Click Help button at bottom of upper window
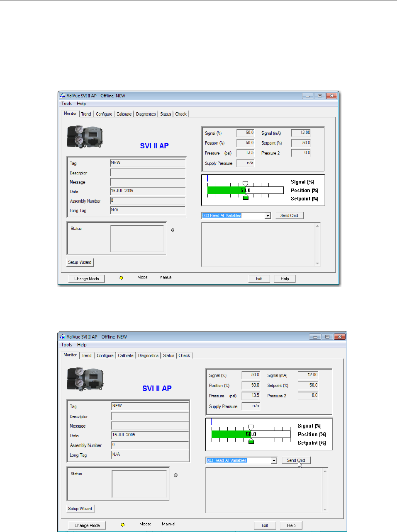Viewport: 397px width, 532px height. (285, 278)
